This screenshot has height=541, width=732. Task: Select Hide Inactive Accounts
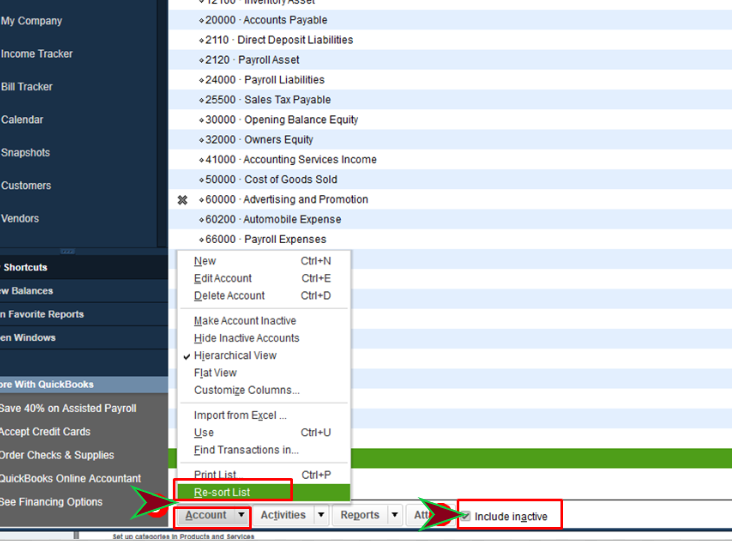click(264, 338)
